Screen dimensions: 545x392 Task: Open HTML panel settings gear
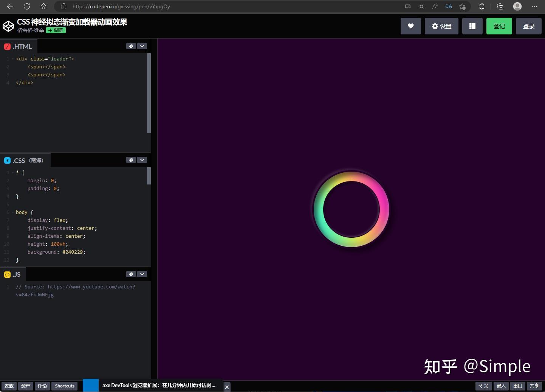pyautogui.click(x=131, y=46)
